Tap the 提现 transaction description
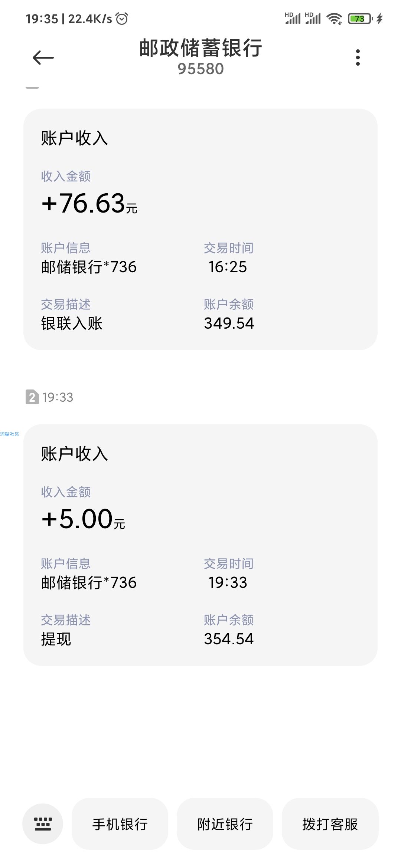 click(x=56, y=639)
